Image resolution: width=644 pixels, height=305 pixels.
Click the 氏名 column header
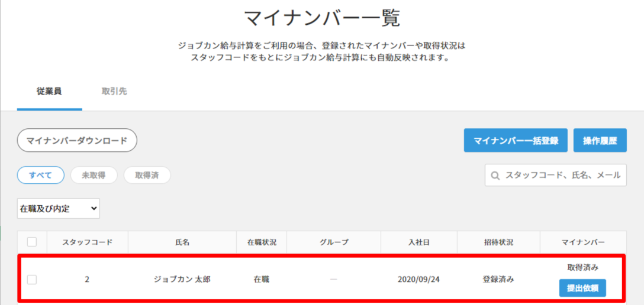click(x=182, y=242)
